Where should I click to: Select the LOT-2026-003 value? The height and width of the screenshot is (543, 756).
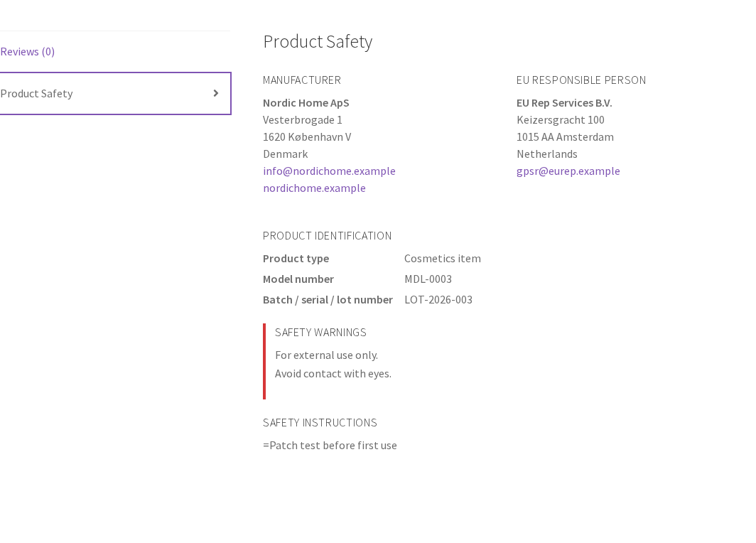(438, 300)
